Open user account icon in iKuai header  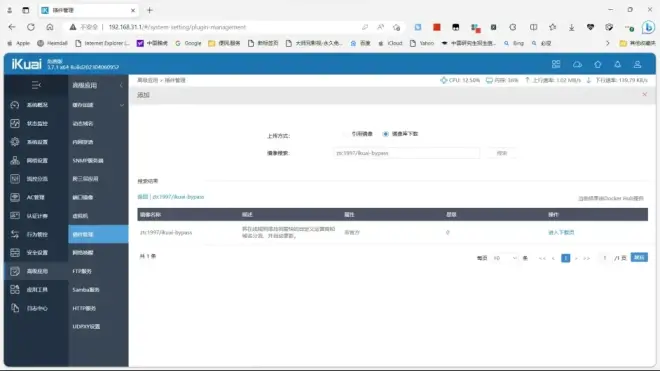(637, 64)
